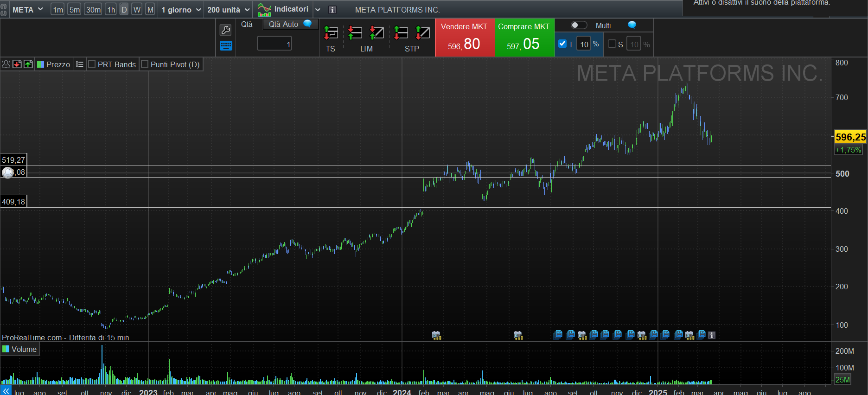Click the Qtà Auto button
The height and width of the screenshot is (395, 868).
click(x=290, y=24)
